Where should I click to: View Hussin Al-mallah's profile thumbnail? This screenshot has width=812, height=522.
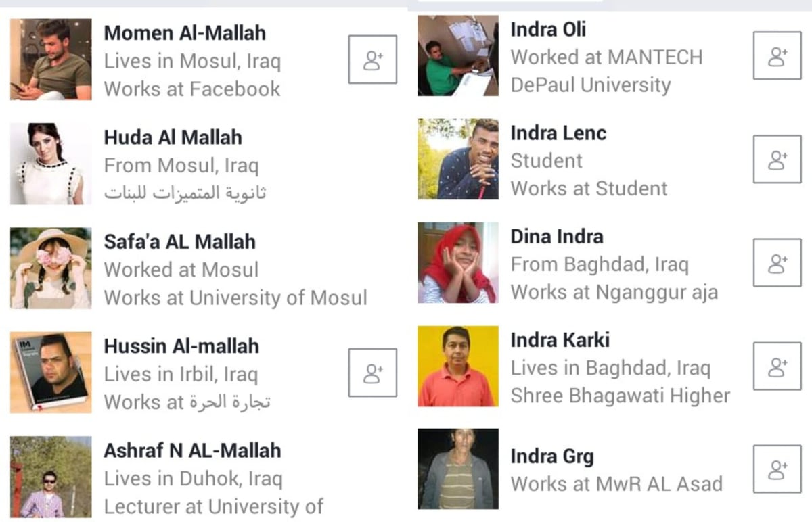tap(51, 373)
